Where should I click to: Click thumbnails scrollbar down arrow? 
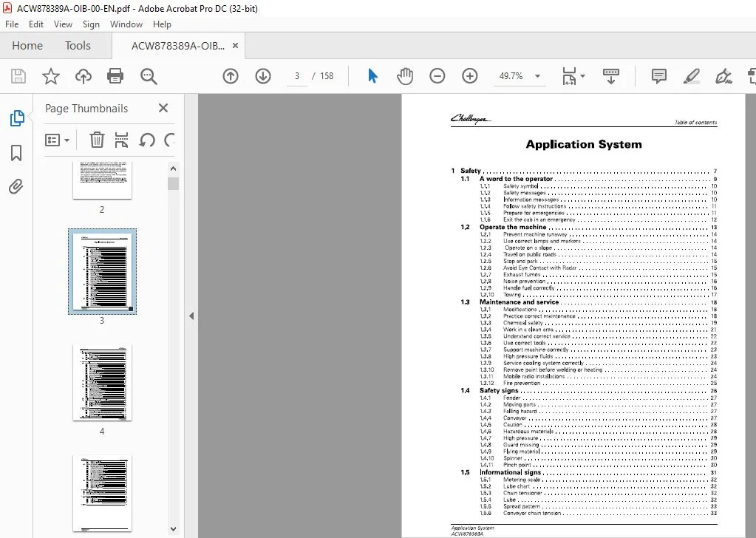(173, 529)
